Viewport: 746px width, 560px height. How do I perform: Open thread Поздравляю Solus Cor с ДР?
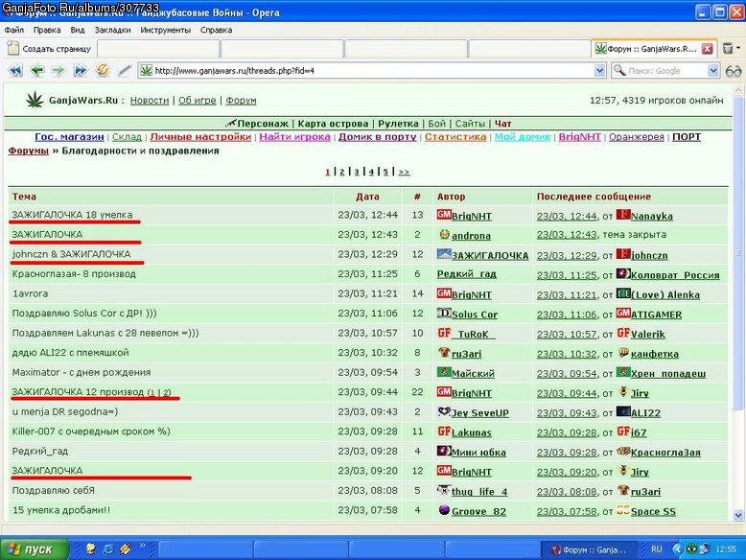(x=84, y=313)
